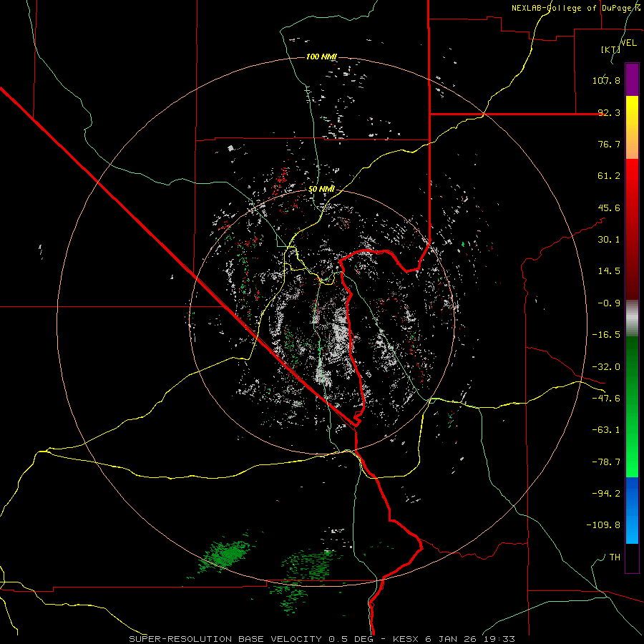Click the NEXLAB-College of DuPage credit text
Screen dimensions: 644x644
pos(576,8)
